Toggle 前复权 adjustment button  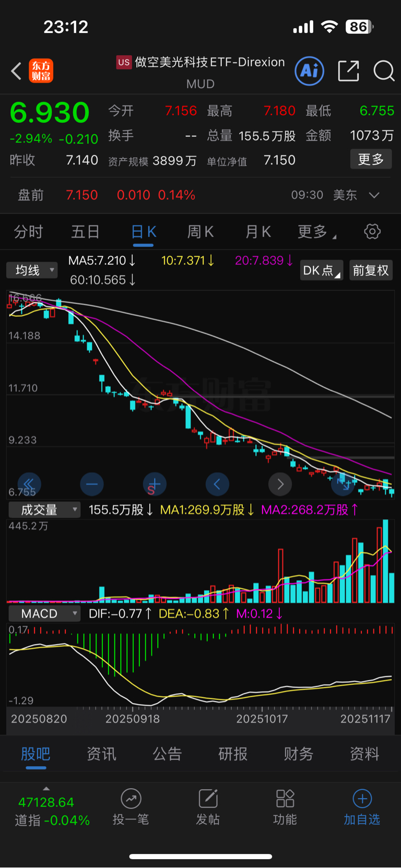pos(371,270)
